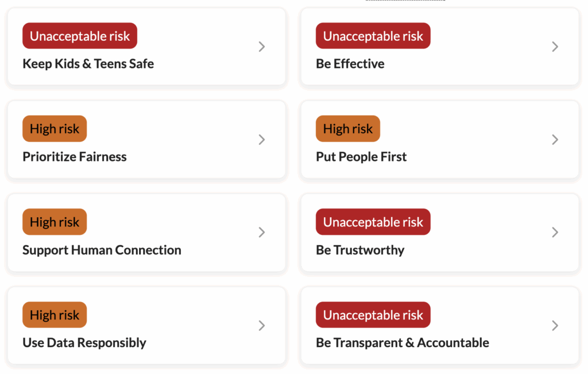This screenshot has height=374, width=588.
Task: Click High risk badge above Use Data Responsibly
Action: [x=55, y=315]
